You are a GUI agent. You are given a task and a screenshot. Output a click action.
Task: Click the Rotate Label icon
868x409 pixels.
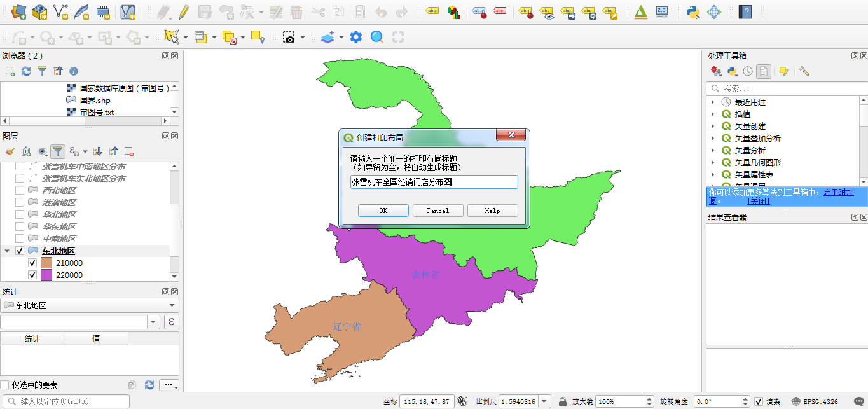tap(588, 11)
